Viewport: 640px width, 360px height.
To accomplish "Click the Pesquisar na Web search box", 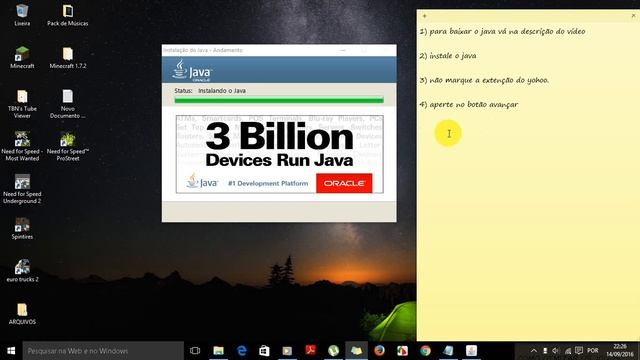I will [x=103, y=351].
